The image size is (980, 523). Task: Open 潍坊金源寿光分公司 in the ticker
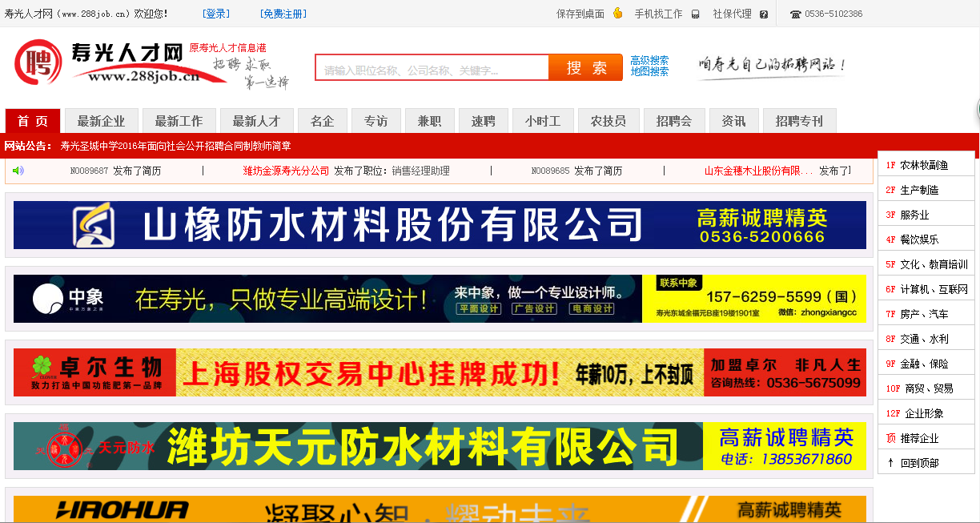[287, 171]
